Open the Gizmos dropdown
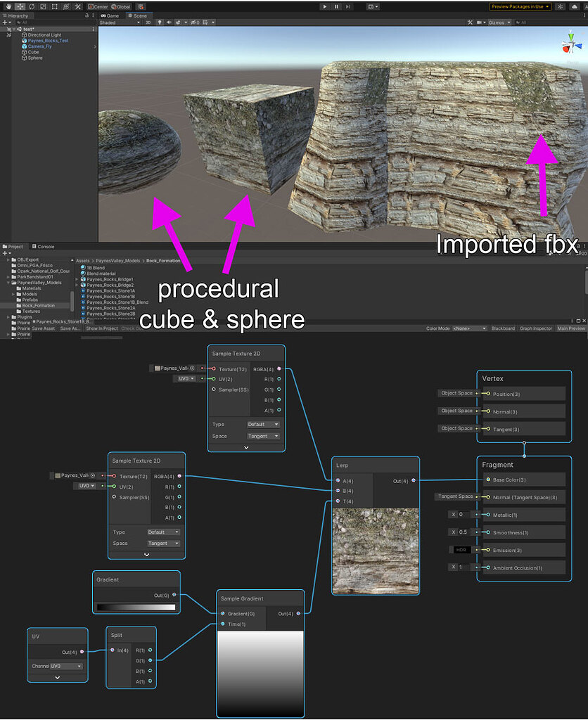This screenshot has width=588, height=720. (x=498, y=22)
